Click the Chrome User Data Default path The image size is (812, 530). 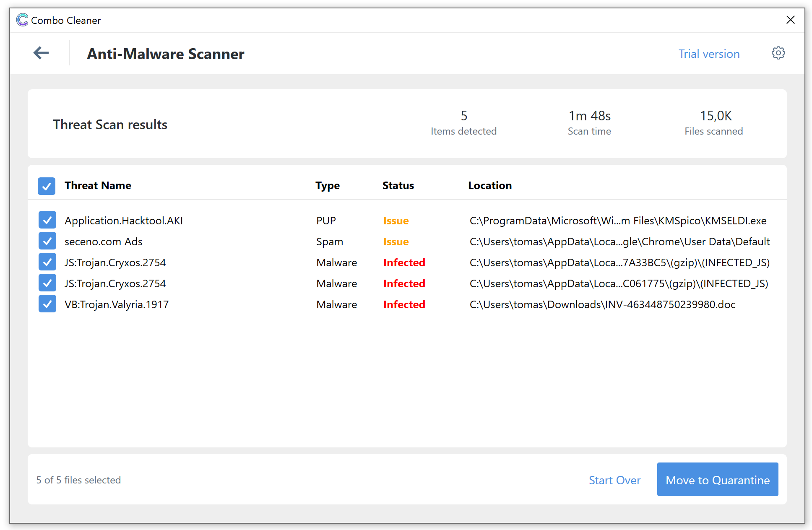coord(620,242)
